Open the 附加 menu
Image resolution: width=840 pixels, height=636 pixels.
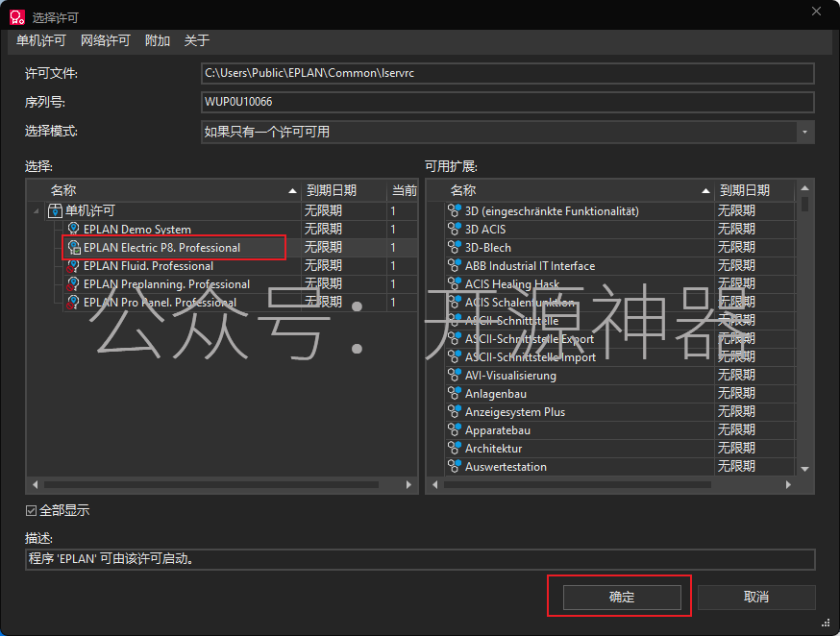point(158,40)
